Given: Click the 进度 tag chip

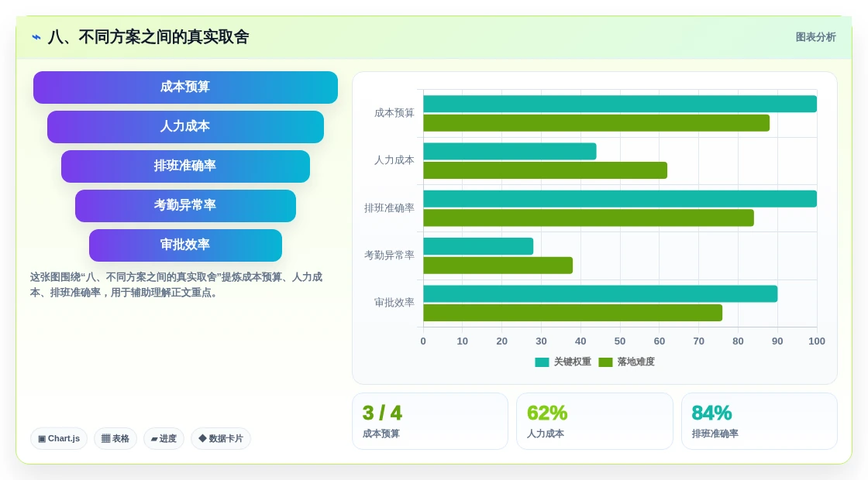Looking at the screenshot, I should (164, 438).
